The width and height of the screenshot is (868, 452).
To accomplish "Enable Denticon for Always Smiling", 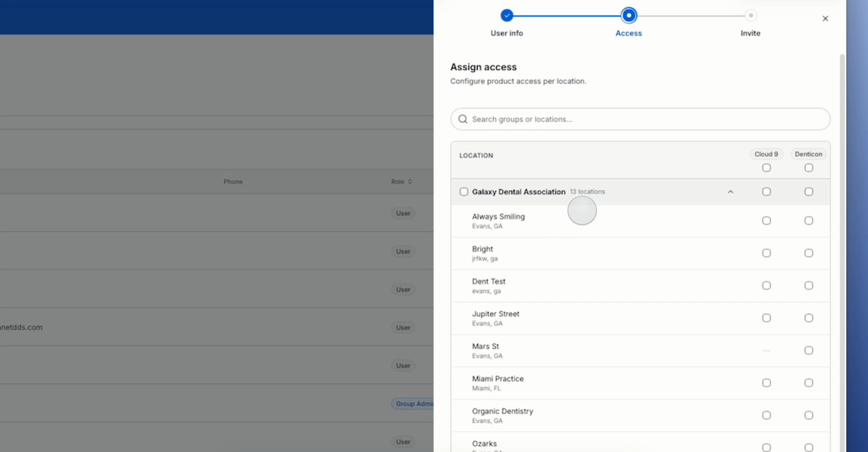I will [808, 221].
